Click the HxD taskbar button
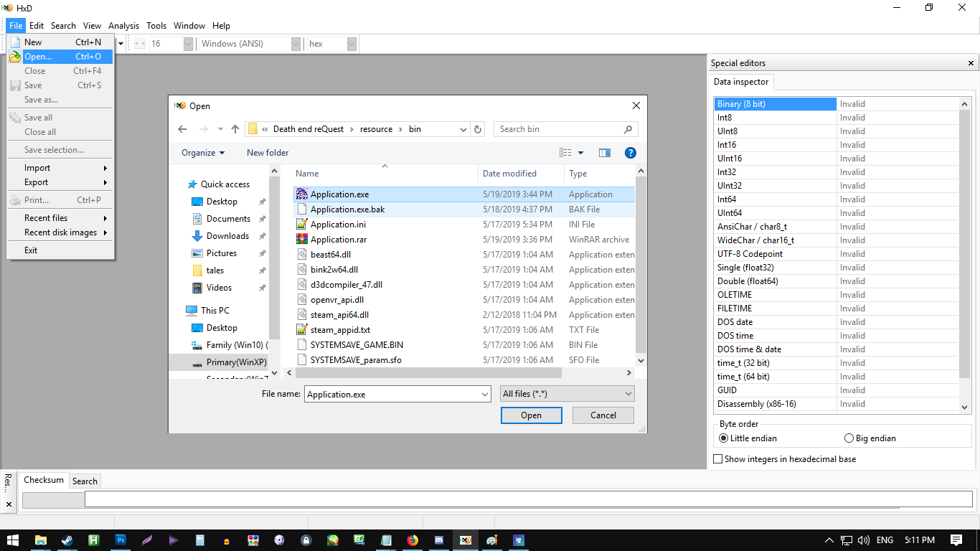The width and height of the screenshot is (980, 551). pyautogui.click(x=466, y=540)
